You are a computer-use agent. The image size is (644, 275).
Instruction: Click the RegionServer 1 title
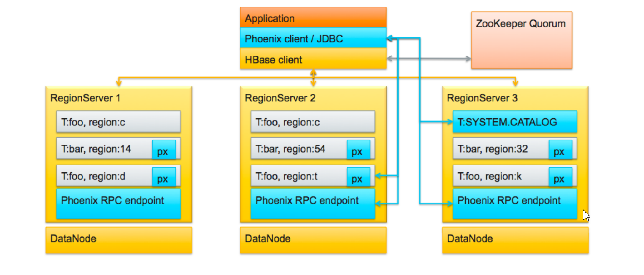pos(85,98)
